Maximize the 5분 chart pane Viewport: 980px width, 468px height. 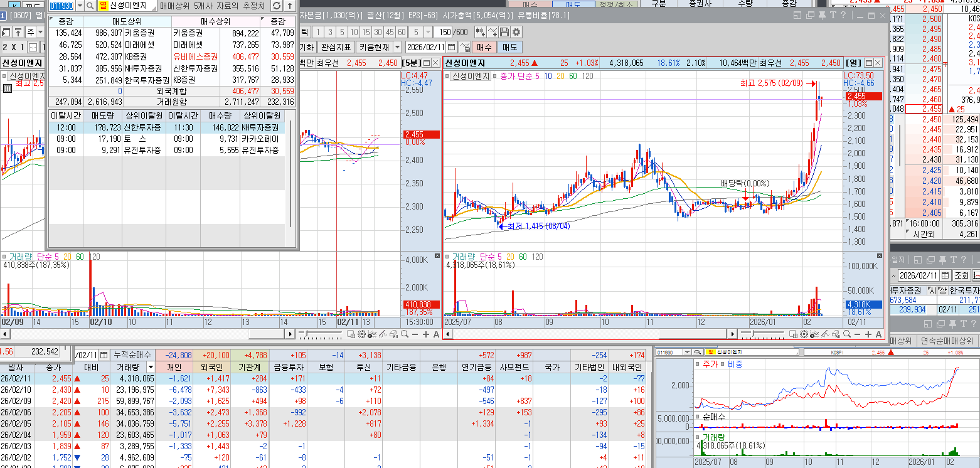coord(427,63)
